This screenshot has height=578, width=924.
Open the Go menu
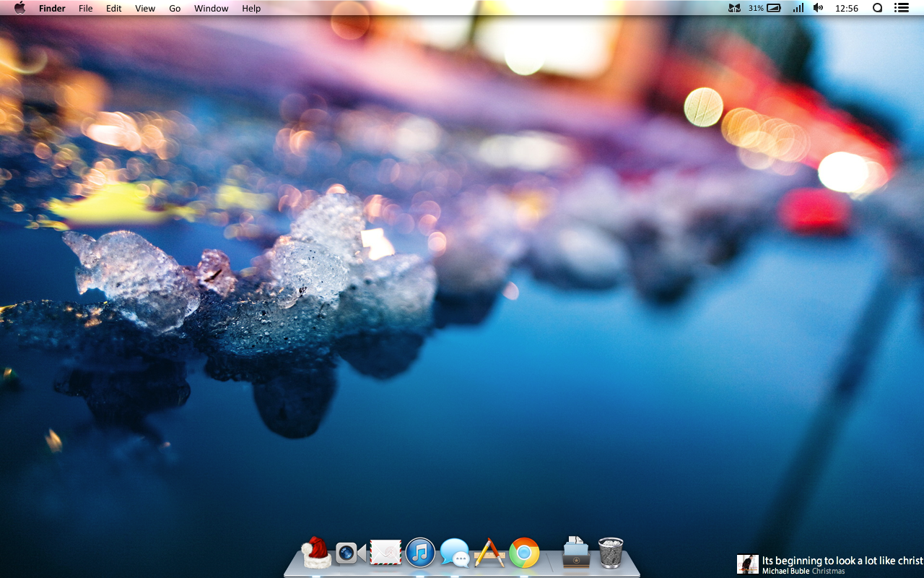[175, 9]
